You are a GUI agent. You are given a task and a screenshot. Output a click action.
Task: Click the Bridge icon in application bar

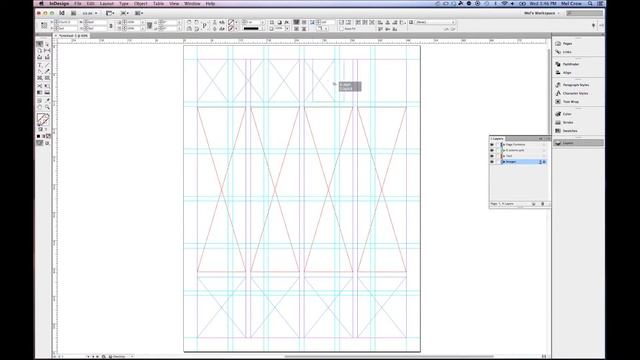coord(73,13)
